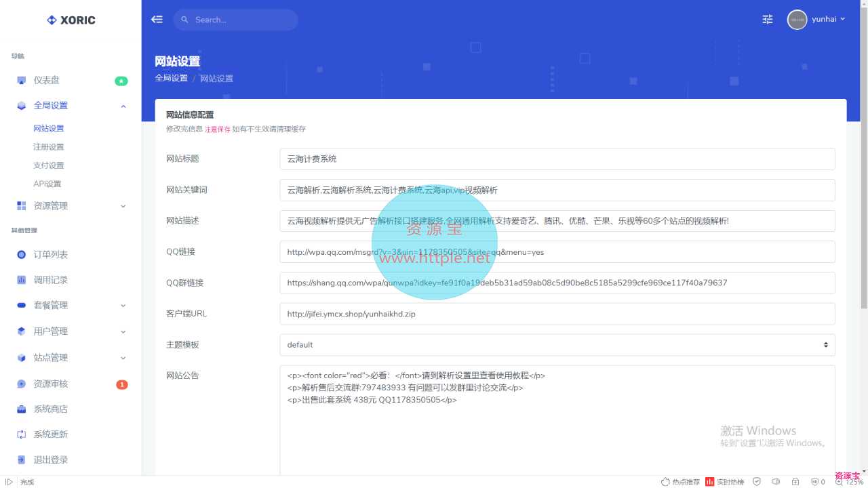Open the settings sliders icon in header

tap(768, 20)
